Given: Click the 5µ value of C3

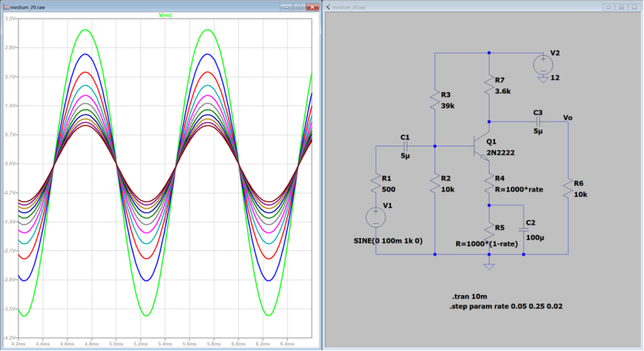Looking at the screenshot, I should tap(538, 131).
